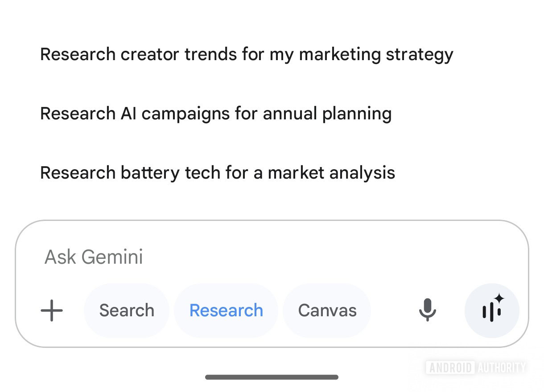Toggle off the highlighted Research chip
Image resolution: width=544 pixels, height=392 pixels.
(226, 310)
